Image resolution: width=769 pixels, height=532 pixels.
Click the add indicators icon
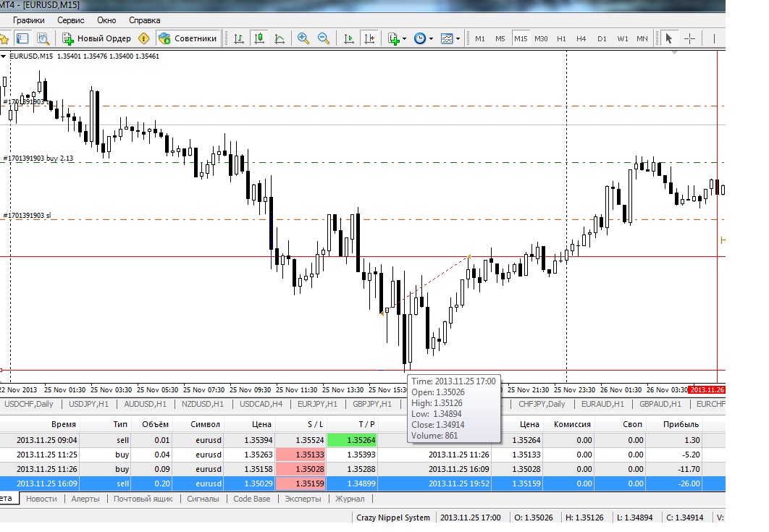pos(394,38)
